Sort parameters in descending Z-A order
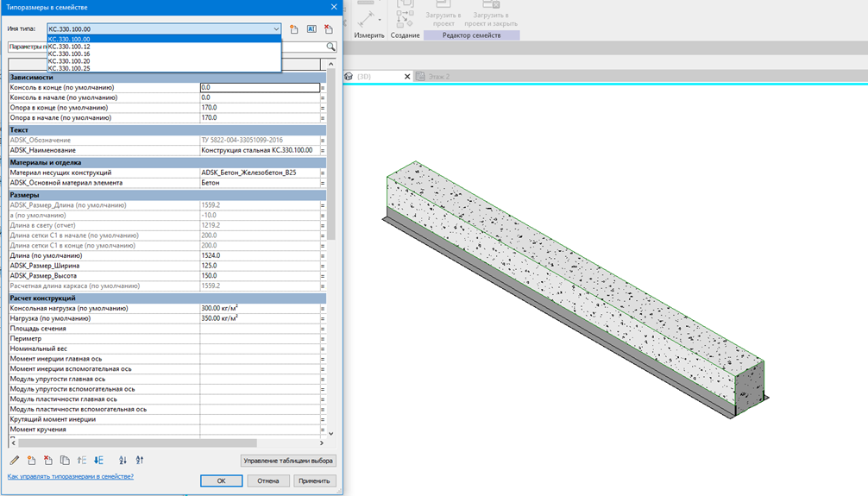 (x=140, y=460)
